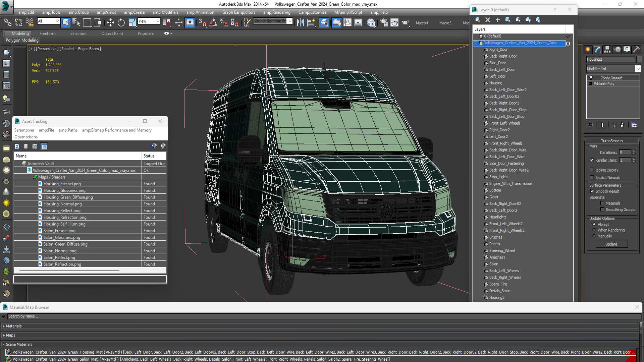Choose the Select and Scale tool

(x=132, y=22)
